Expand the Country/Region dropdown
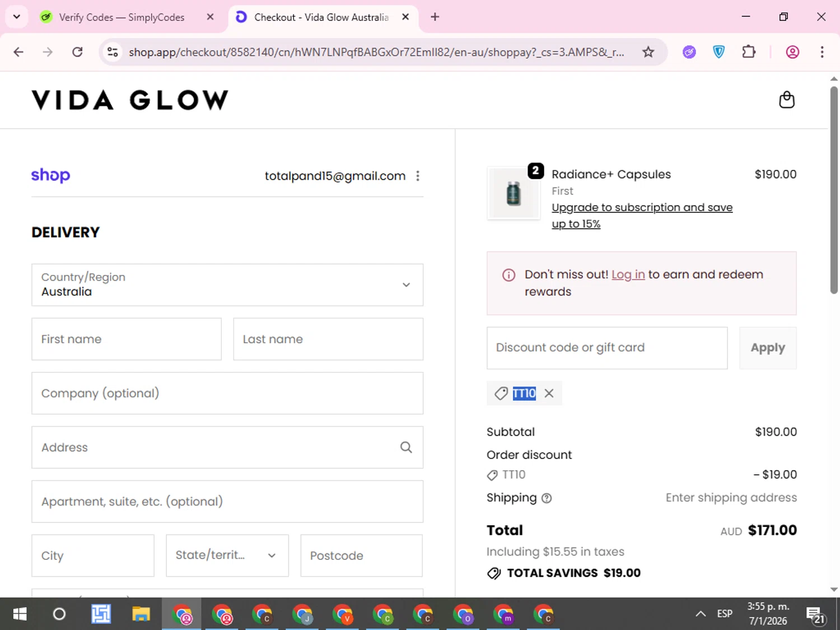This screenshot has height=630, width=840. (227, 285)
